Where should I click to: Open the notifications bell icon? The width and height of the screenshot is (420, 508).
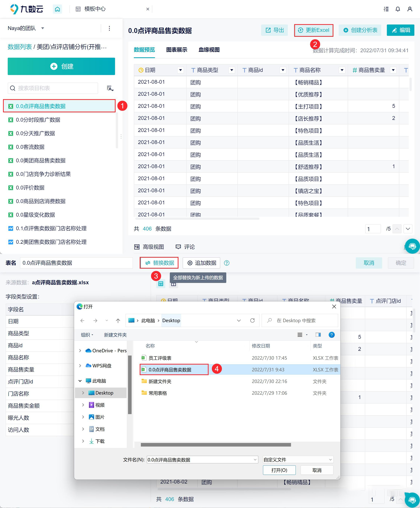coord(398,9)
